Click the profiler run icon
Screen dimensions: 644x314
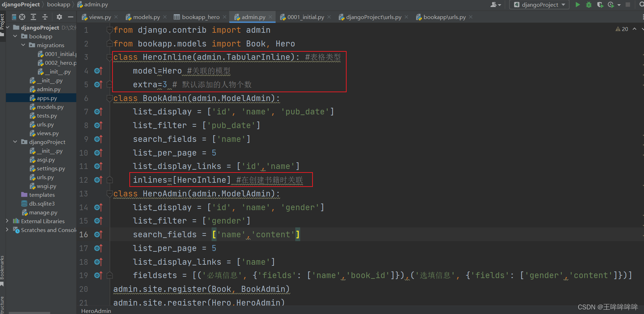point(611,5)
